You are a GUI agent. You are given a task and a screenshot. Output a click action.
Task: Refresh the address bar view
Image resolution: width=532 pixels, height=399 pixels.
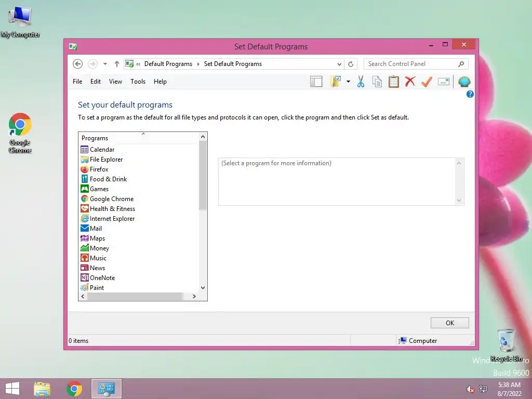tap(351, 64)
